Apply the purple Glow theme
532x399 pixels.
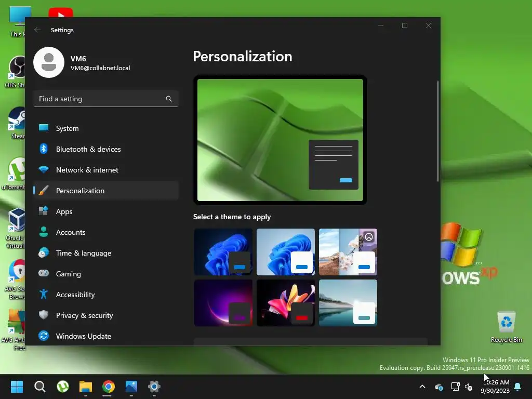tap(223, 303)
